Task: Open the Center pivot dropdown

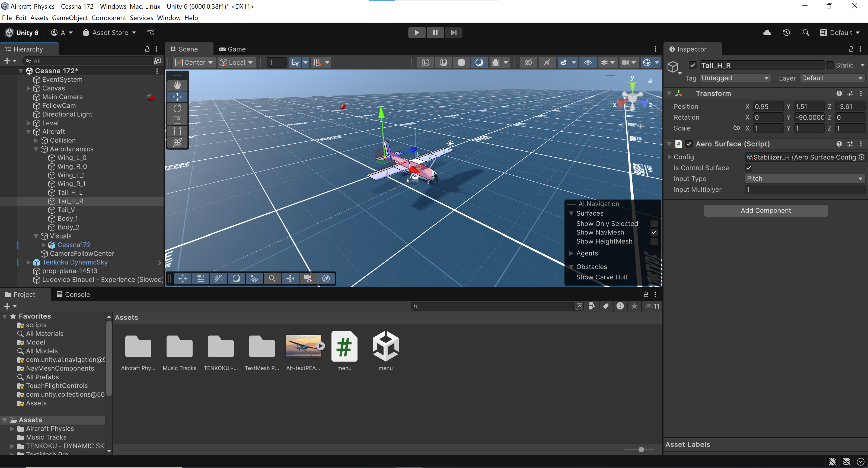Action: [x=194, y=62]
